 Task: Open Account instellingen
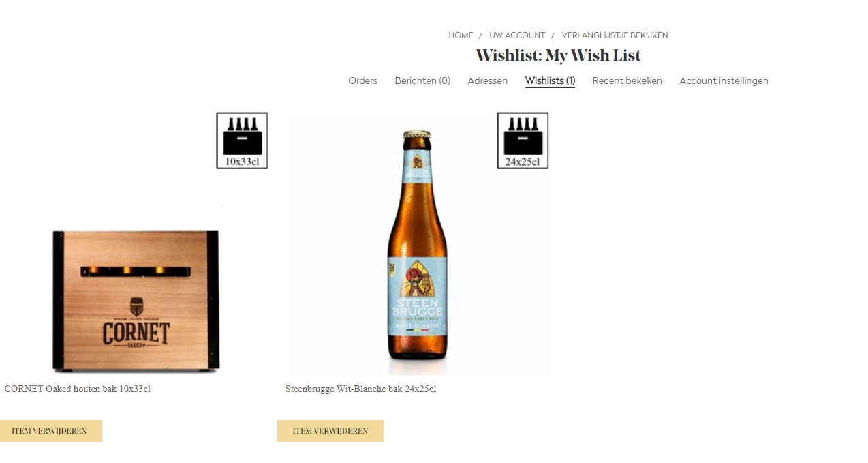click(724, 80)
